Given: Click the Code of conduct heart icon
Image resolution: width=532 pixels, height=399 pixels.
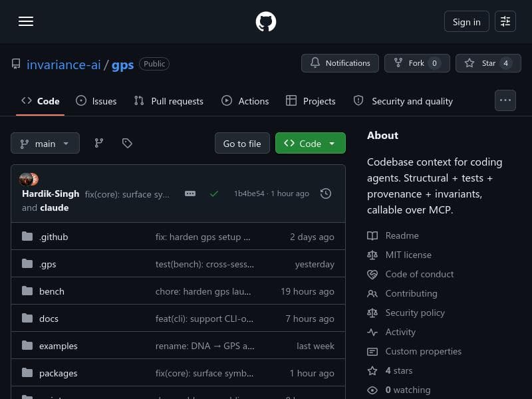Looking at the screenshot, I should click(372, 275).
